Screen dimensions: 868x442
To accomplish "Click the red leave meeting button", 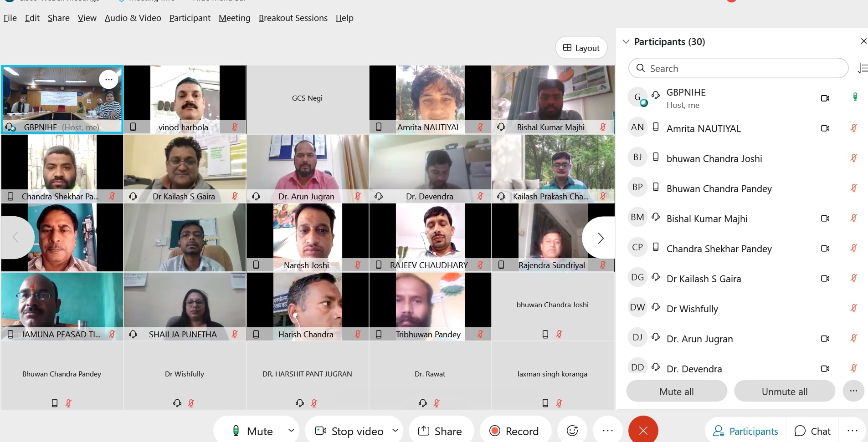I will 643,431.
